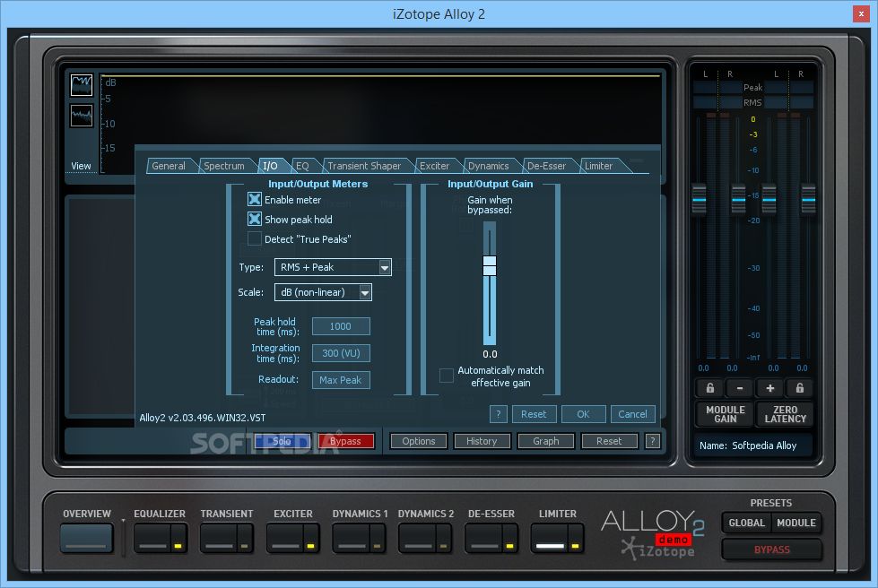Click the Peak hold time field 1000
Viewport: 878px width, 588px height.
pyautogui.click(x=341, y=326)
